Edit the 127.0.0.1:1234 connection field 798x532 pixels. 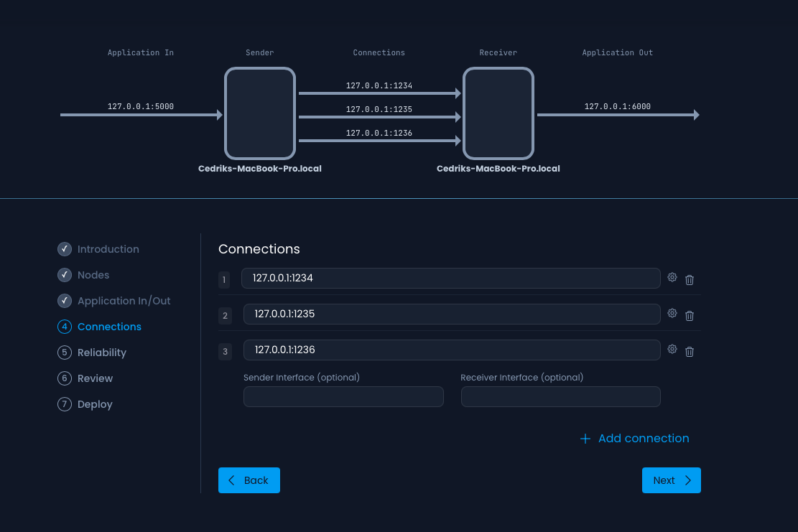[452, 278]
